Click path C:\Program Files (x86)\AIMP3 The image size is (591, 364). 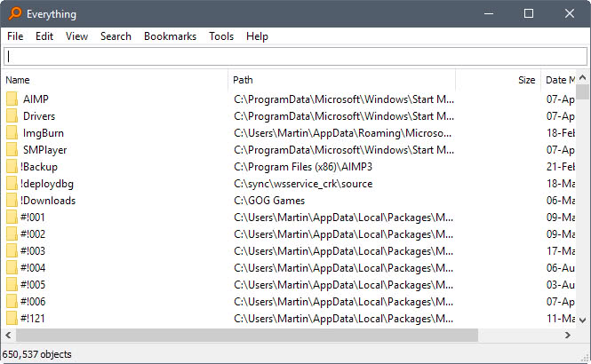303,167
